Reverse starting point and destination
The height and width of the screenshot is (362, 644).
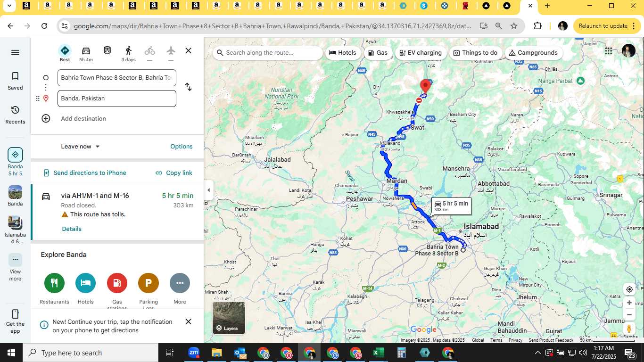coord(188,87)
